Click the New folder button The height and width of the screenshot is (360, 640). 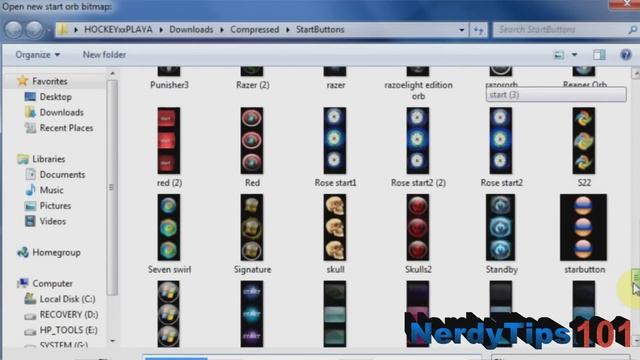pyautogui.click(x=104, y=55)
